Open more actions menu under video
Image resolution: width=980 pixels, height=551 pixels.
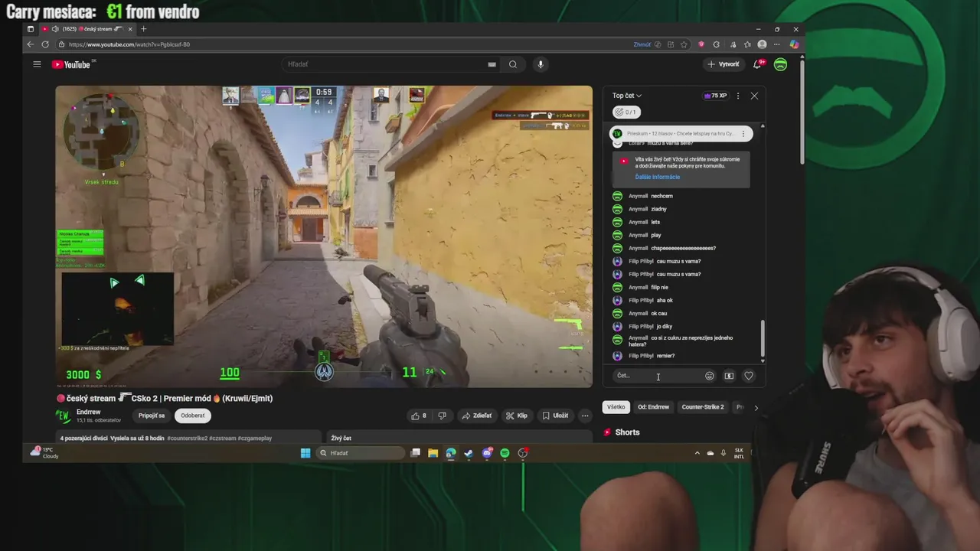coord(585,416)
